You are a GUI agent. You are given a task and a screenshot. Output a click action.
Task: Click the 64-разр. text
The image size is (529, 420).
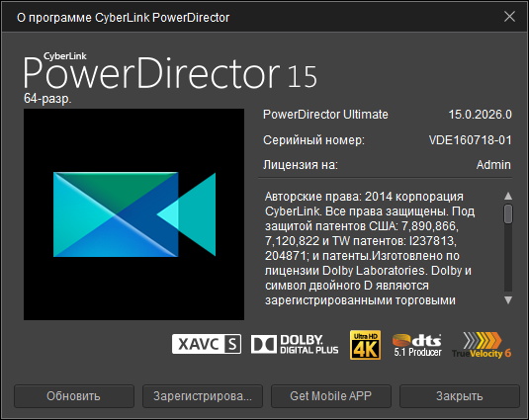click(x=47, y=99)
